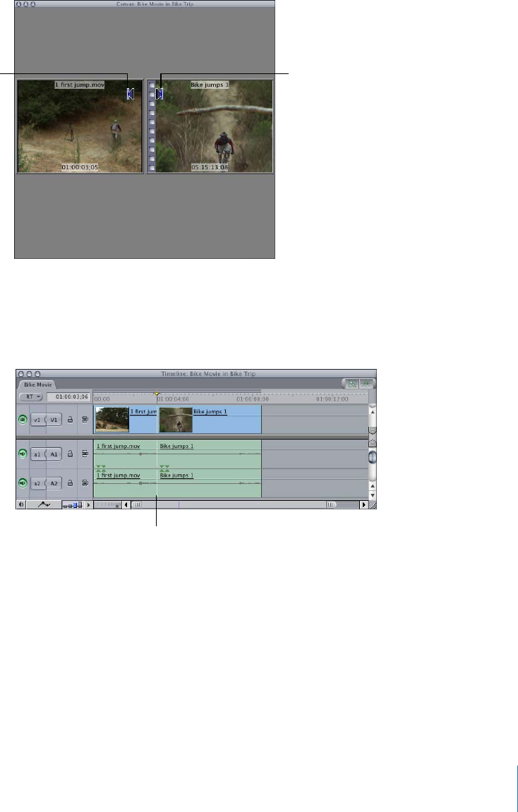Mute the A1 audio track
The image size is (518, 812).
23,454
